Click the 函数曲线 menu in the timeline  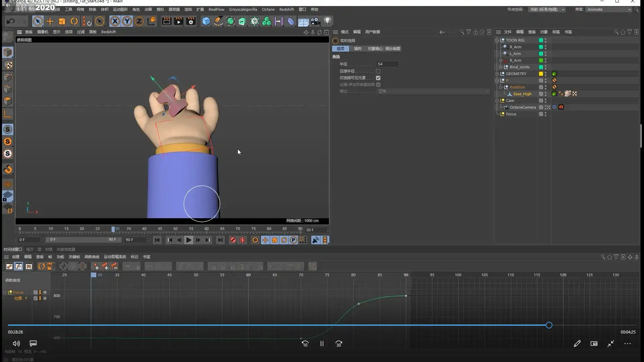click(92, 257)
